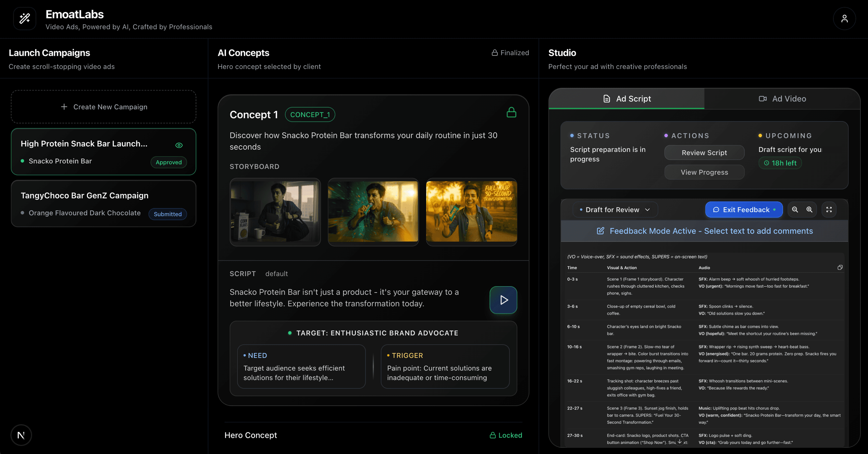The width and height of the screenshot is (868, 454).
Task: Copy the script table using the copy icon
Action: (840, 267)
